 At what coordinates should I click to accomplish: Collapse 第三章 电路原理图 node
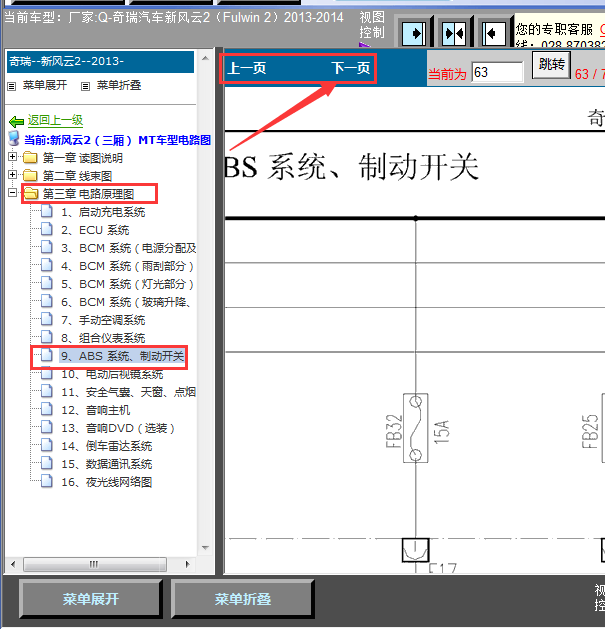(x=12, y=193)
